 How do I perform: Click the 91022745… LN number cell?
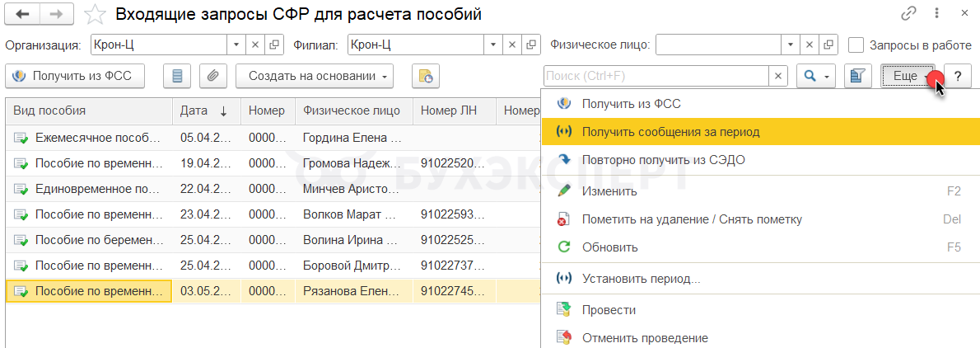pyautogui.click(x=455, y=291)
